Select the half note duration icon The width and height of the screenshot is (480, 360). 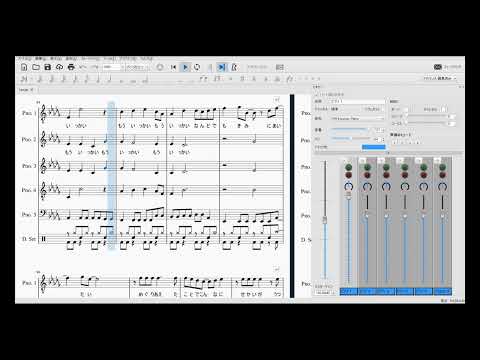point(109,79)
